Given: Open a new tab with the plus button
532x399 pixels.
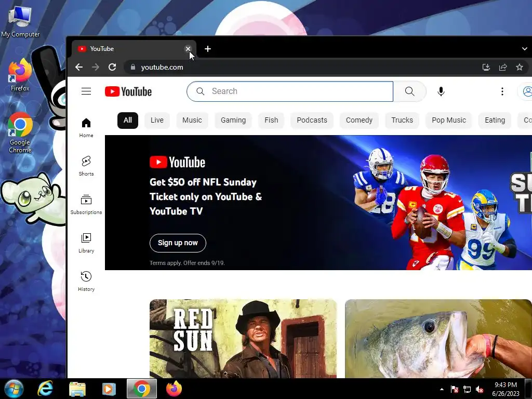Looking at the screenshot, I should point(208,49).
